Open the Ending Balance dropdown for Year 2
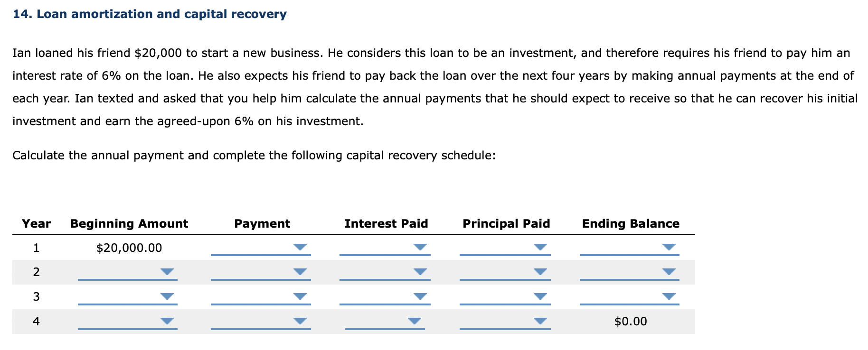Image resolution: width=868 pixels, height=350 pixels. coord(669,271)
